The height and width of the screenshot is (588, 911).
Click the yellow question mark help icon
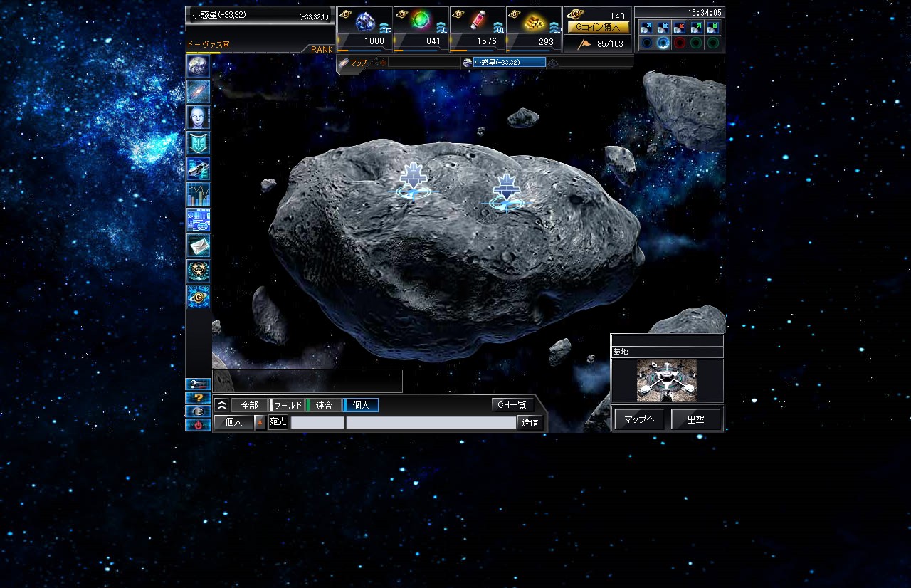click(198, 398)
